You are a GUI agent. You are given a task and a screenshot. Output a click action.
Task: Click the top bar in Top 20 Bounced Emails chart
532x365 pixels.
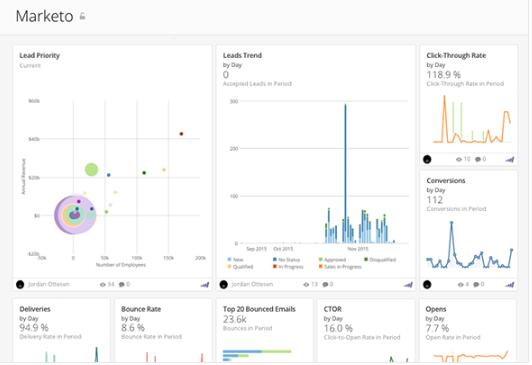(257, 351)
